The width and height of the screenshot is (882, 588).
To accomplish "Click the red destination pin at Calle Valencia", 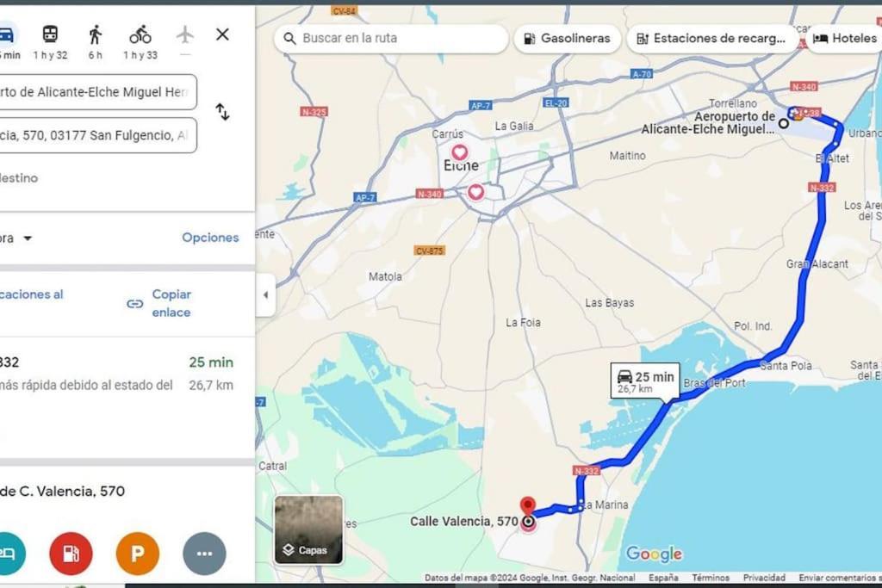I will [x=527, y=506].
